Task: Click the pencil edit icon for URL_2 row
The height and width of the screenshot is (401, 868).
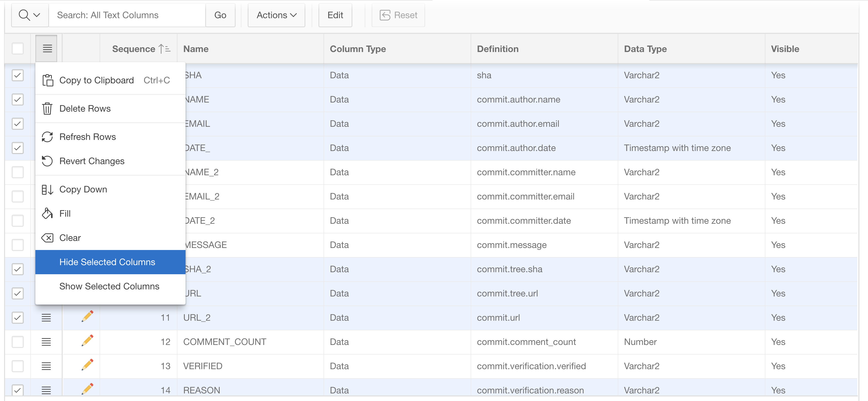Action: [x=87, y=317]
